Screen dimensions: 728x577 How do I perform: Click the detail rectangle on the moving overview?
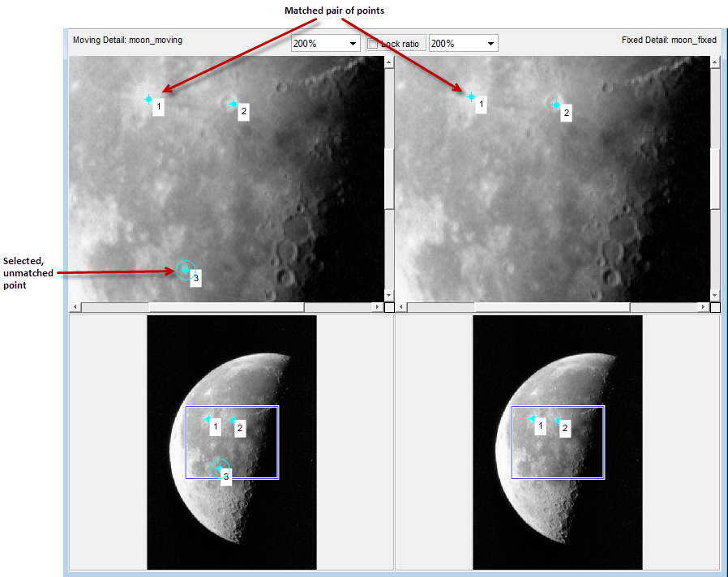tap(233, 406)
